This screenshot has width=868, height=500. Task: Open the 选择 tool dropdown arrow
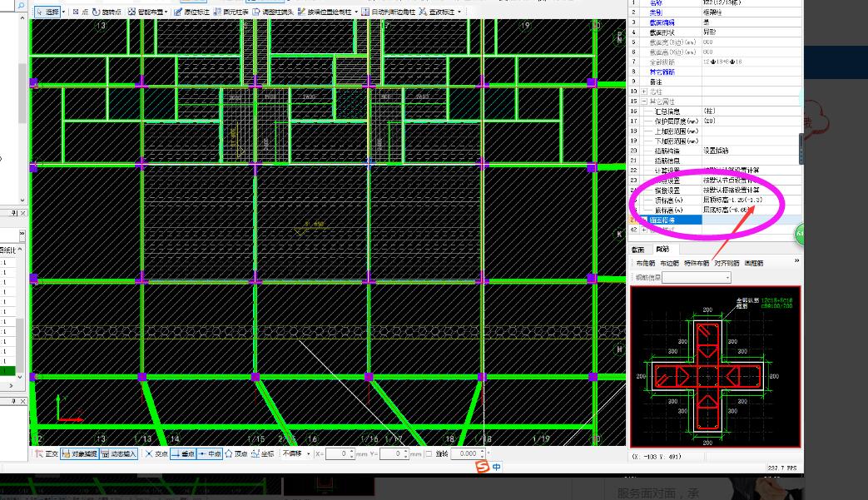tap(63, 12)
